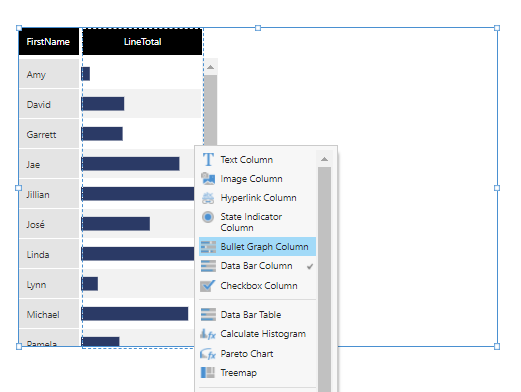Click the State Indicator Column circle icon
Viewport: 521px width, 392px height.
click(208, 217)
